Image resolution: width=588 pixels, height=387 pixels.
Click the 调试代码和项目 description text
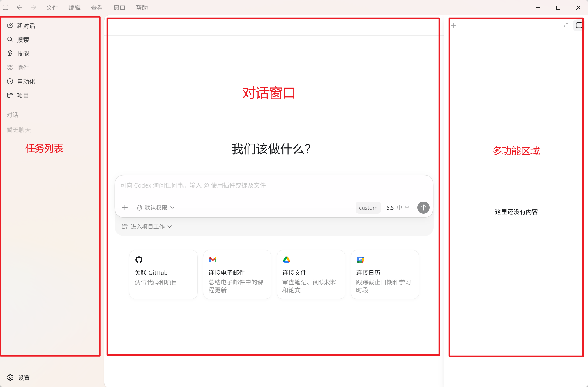(x=156, y=282)
